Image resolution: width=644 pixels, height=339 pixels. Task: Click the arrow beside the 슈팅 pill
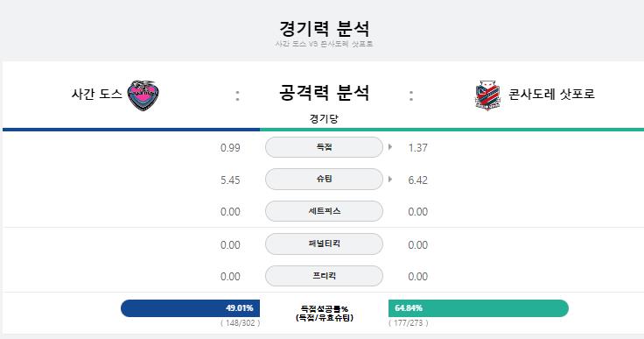click(390, 179)
